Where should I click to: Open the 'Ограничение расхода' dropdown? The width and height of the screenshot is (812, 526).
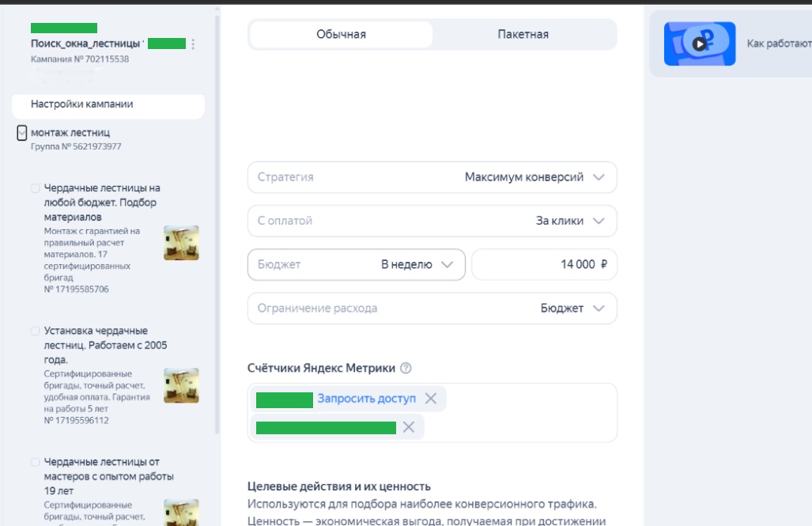[597, 308]
